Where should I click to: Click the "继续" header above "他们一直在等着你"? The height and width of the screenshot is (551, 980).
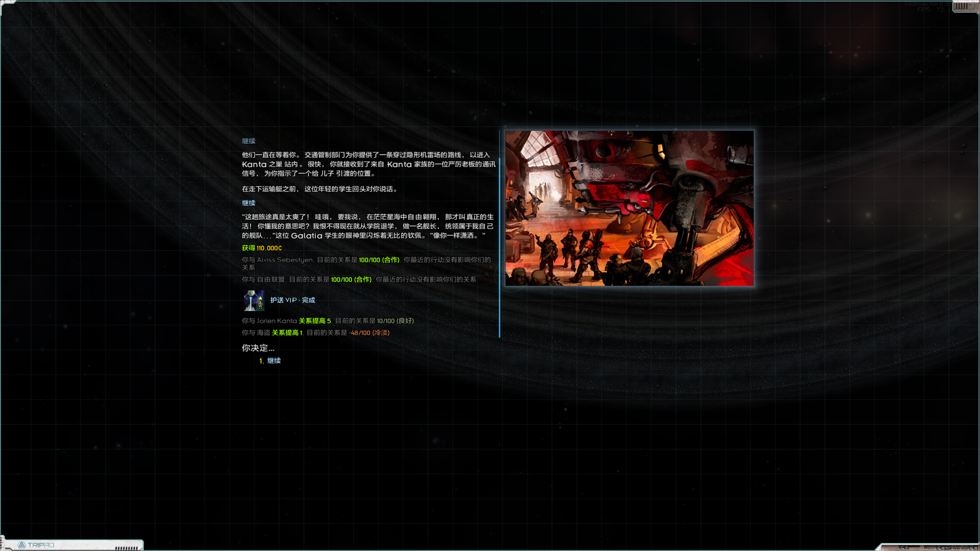pyautogui.click(x=248, y=141)
